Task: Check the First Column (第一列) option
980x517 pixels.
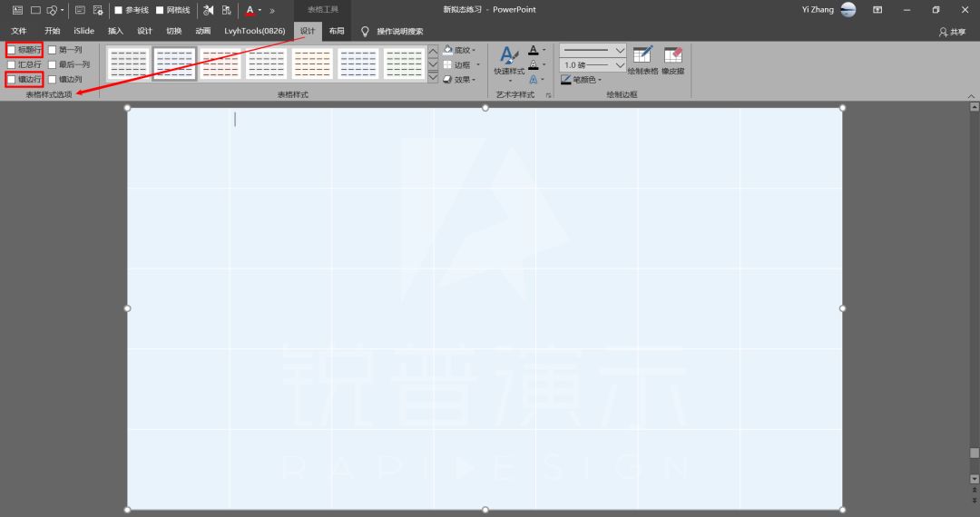Action: [53, 49]
